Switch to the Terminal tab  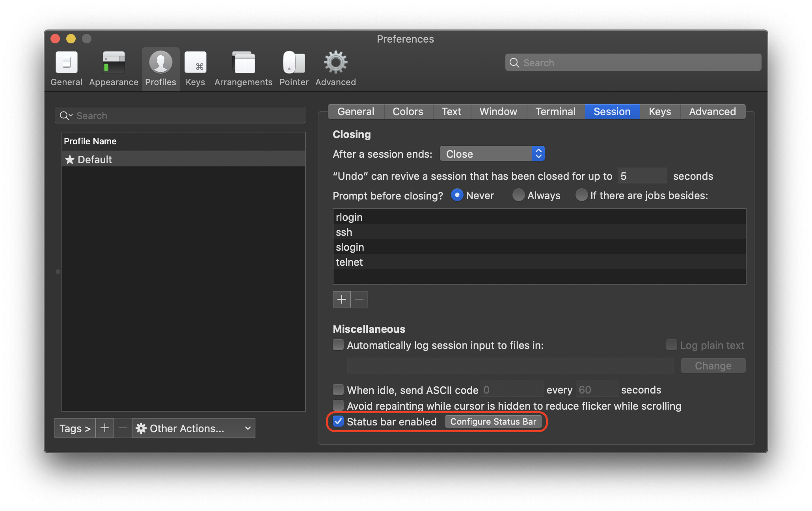click(x=555, y=112)
